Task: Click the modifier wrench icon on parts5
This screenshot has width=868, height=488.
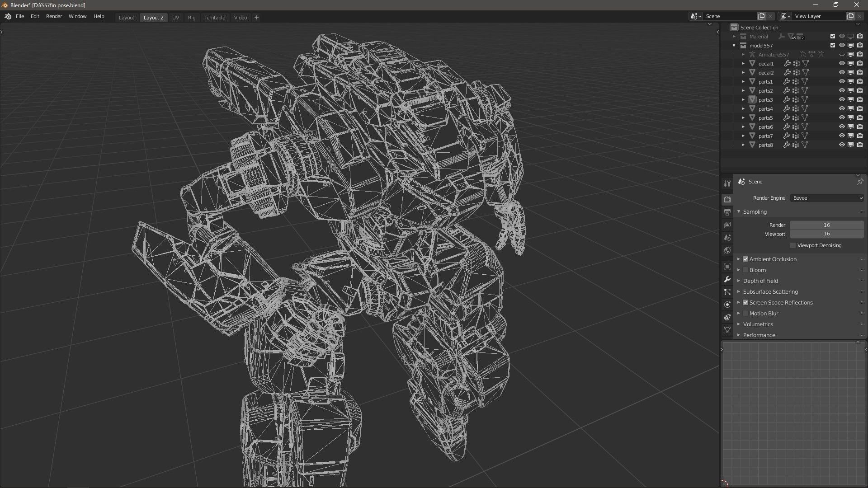Action: 787,118
